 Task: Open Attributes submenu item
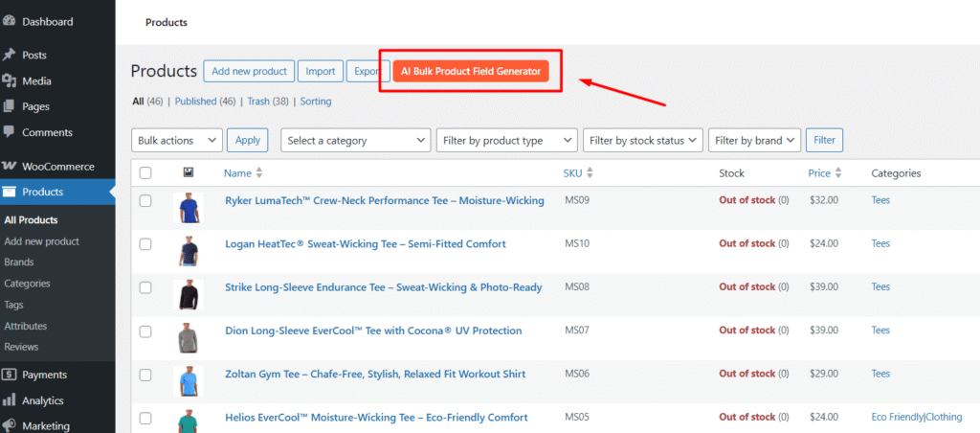[x=26, y=326]
